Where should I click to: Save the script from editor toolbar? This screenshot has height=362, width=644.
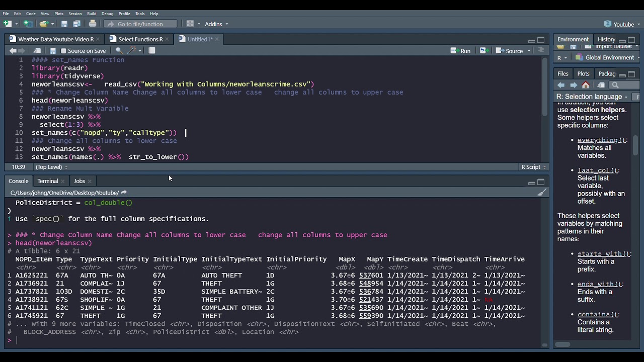[x=53, y=50]
